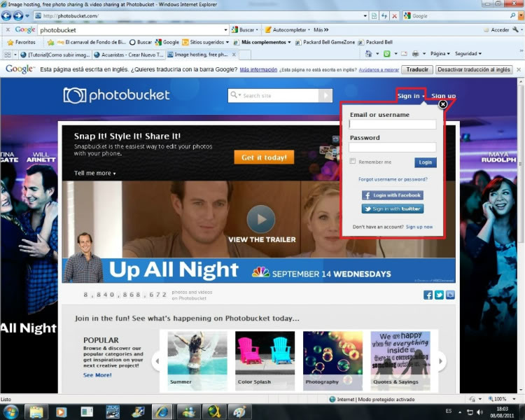This screenshot has height=420, width=525.
Task: Refresh the page with the reload icon
Action: click(x=384, y=15)
